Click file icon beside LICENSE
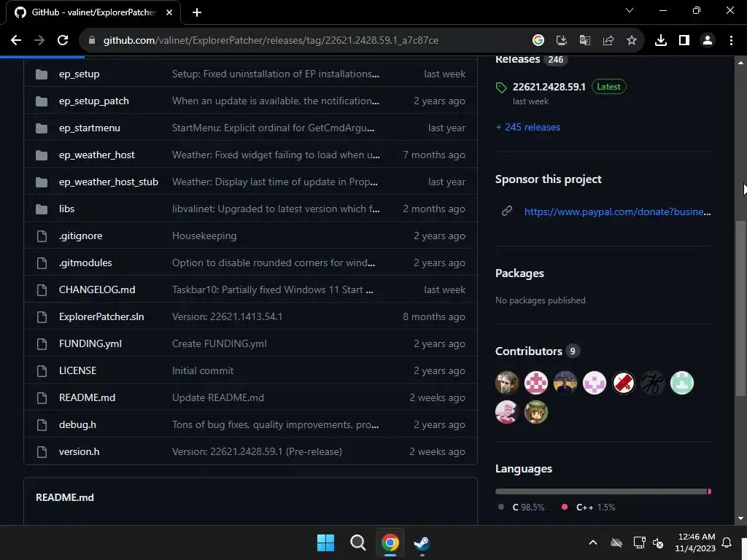Screen dimensions: 747x560 (42, 370)
